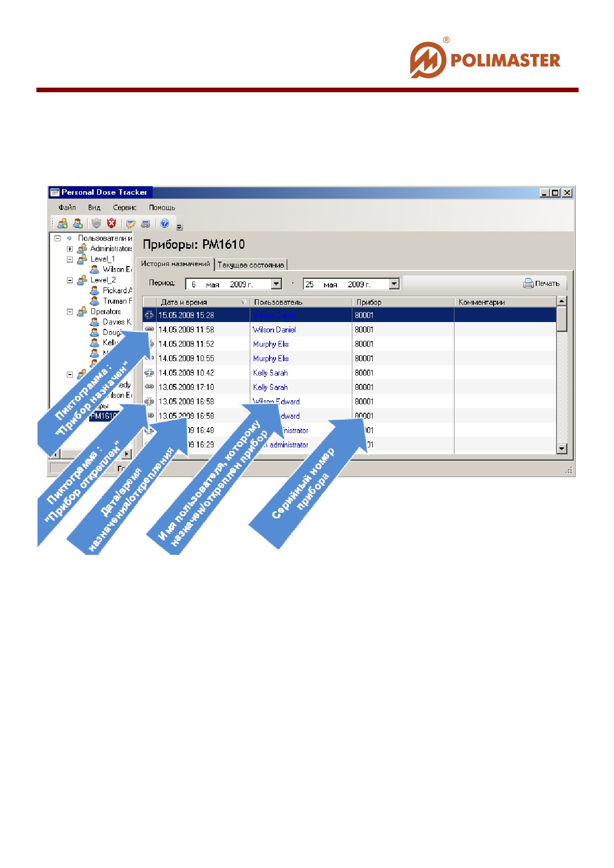The height and width of the screenshot is (868, 614).
Task: Open the Помощь menu
Action: [162, 208]
